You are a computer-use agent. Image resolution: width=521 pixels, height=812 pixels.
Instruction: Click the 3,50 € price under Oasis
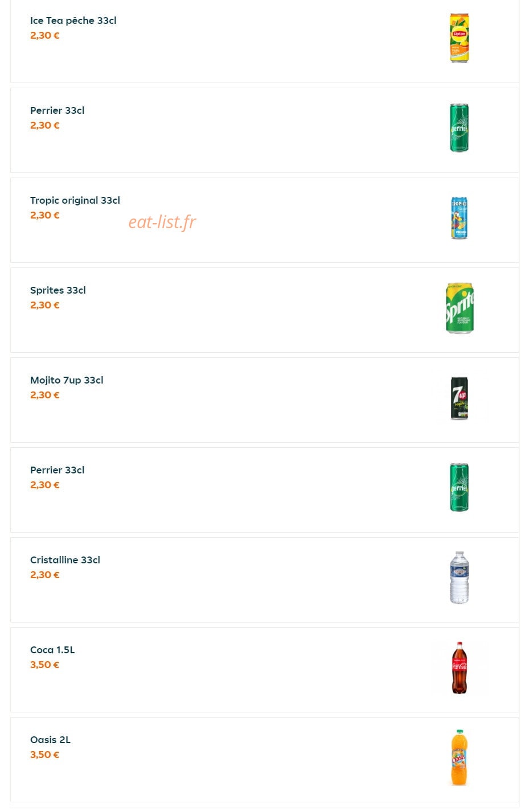[x=45, y=755]
